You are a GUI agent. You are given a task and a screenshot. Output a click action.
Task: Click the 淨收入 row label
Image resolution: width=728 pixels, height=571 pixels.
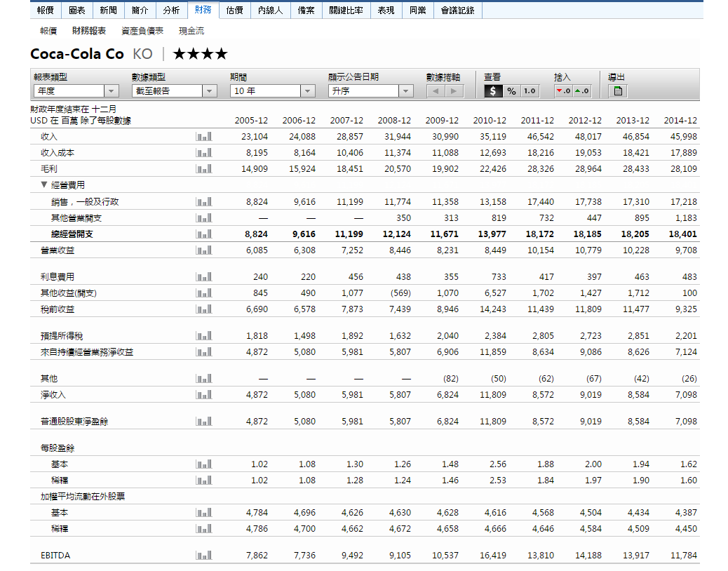tap(53, 395)
